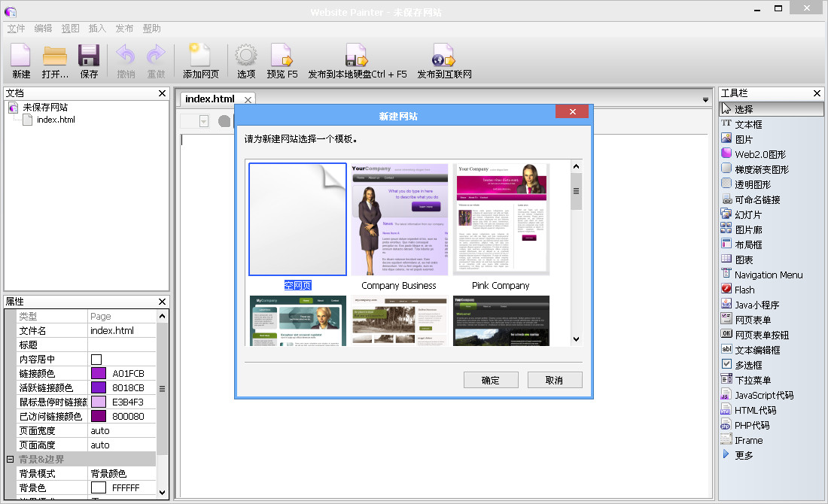The image size is (828, 504).
Task: Open the 文件 menu
Action: pyautogui.click(x=16, y=29)
